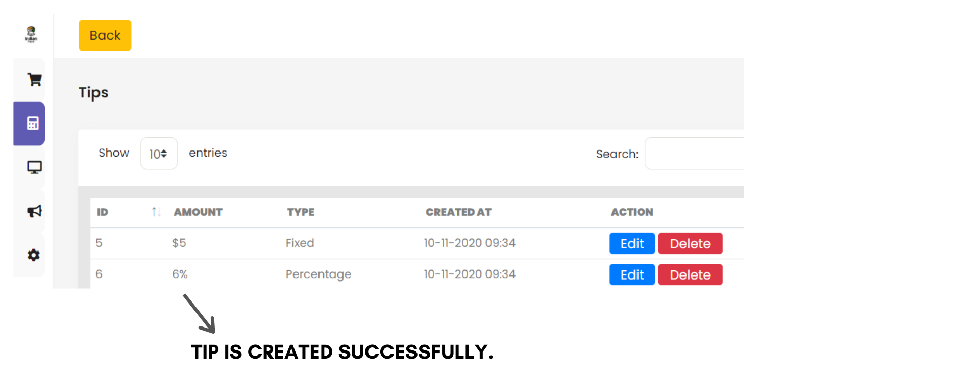
Task: Delete the 6% Percentage tip
Action: (690, 275)
